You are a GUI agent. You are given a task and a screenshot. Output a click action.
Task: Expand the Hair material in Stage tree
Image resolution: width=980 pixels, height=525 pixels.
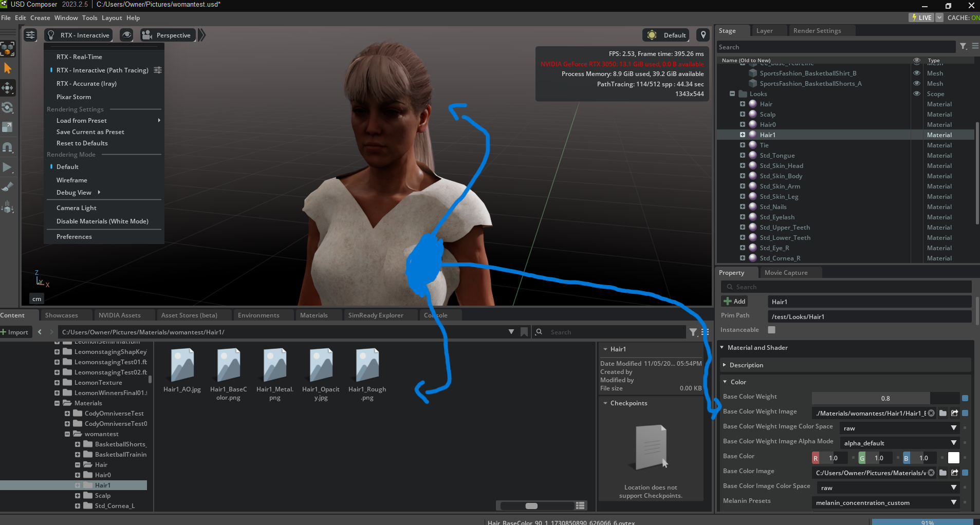pyautogui.click(x=742, y=104)
